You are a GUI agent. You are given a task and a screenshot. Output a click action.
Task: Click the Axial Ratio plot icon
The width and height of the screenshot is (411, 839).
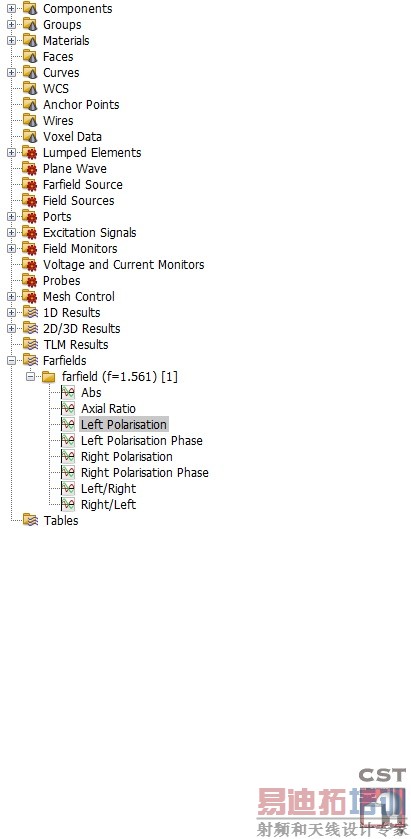click(x=68, y=408)
